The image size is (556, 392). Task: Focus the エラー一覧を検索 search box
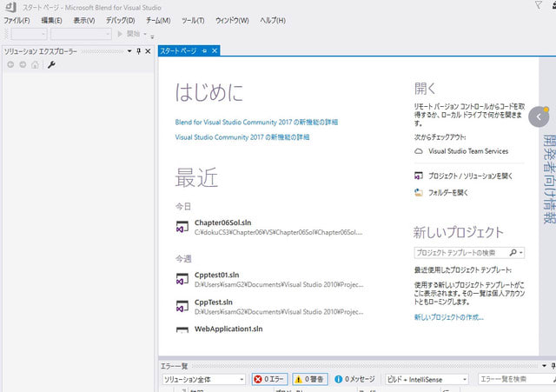point(516,379)
